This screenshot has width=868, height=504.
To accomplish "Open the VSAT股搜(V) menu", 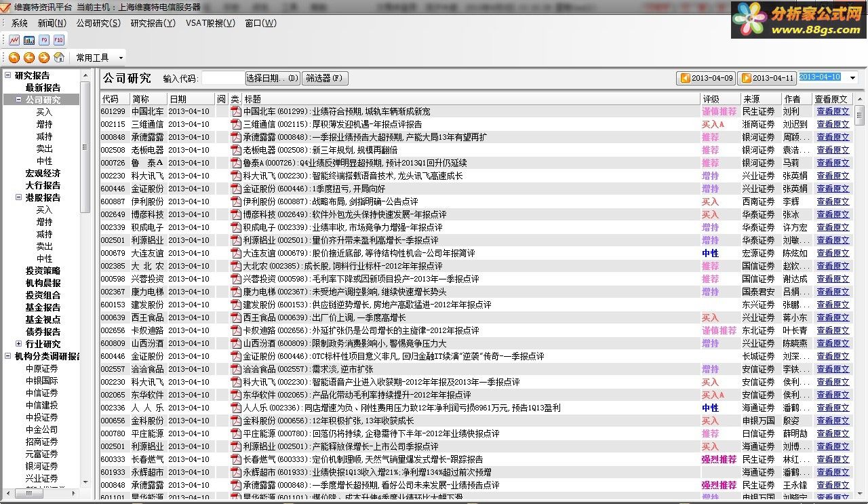I will [210, 23].
